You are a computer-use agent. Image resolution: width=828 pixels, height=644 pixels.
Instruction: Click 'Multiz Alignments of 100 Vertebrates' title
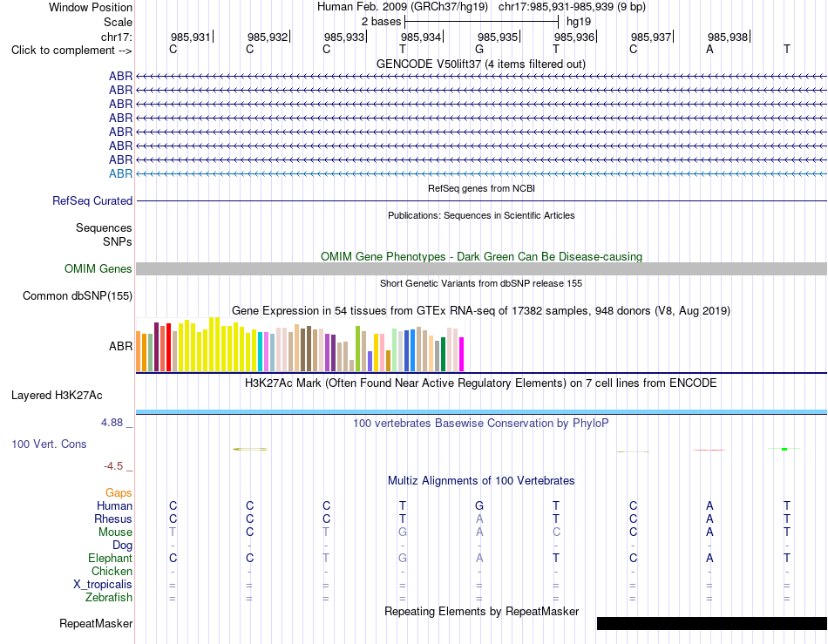(481, 480)
